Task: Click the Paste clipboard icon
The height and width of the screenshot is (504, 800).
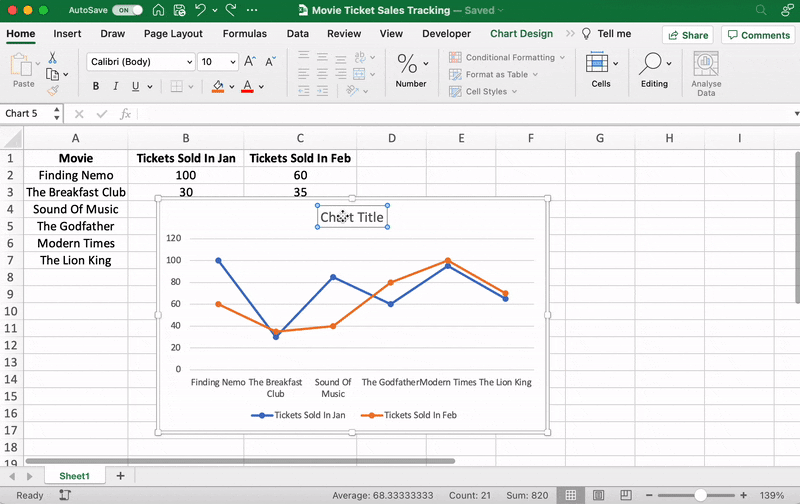Action: click(21, 65)
